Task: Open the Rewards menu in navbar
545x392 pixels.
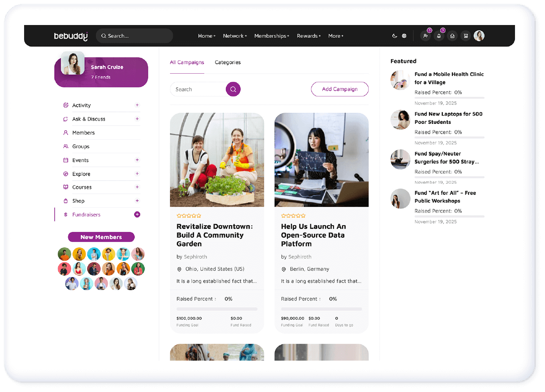Action: point(309,36)
